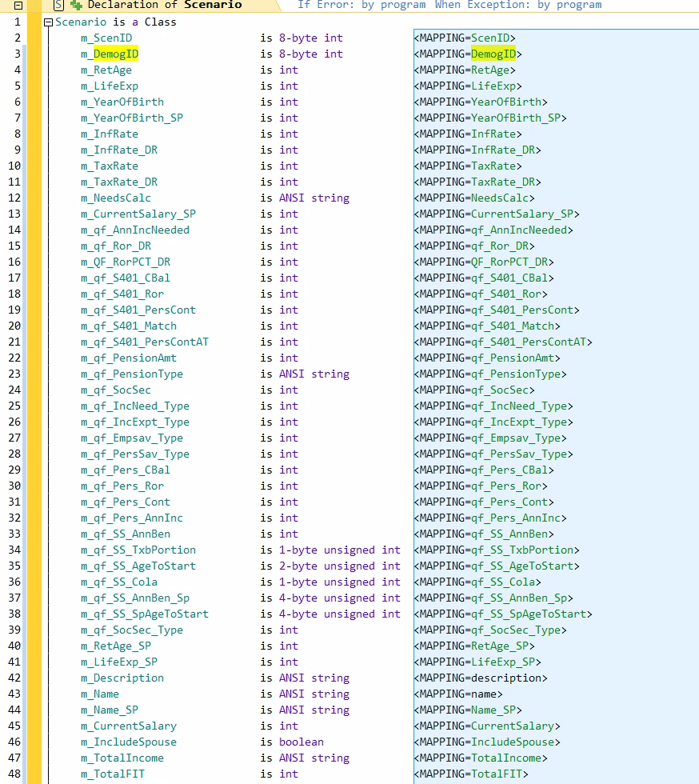
Task: Collapse the Scenario class code block
Action: [x=49, y=22]
